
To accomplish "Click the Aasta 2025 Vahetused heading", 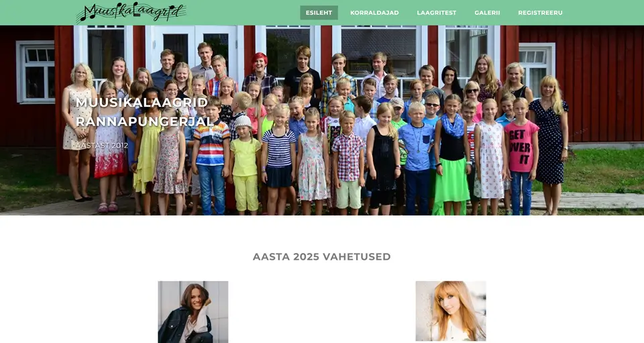I will click(321, 256).
